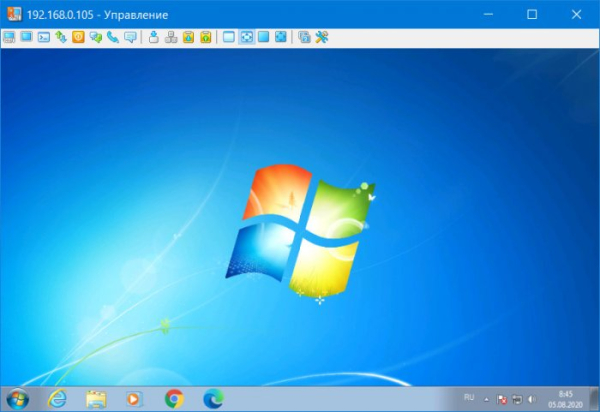
Task: Open the command-line terminal toolbar icon
Action: tap(43, 37)
